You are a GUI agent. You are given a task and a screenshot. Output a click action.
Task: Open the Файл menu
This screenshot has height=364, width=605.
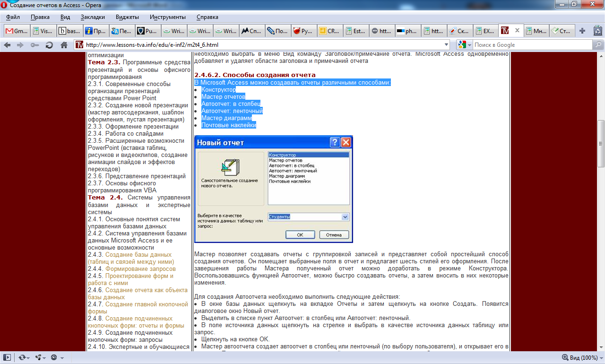click(13, 17)
